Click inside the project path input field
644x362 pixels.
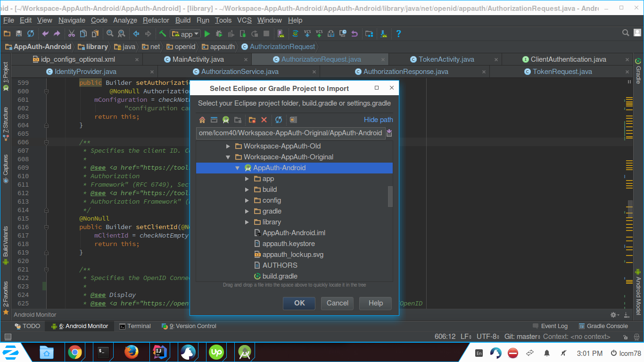tap(290, 133)
